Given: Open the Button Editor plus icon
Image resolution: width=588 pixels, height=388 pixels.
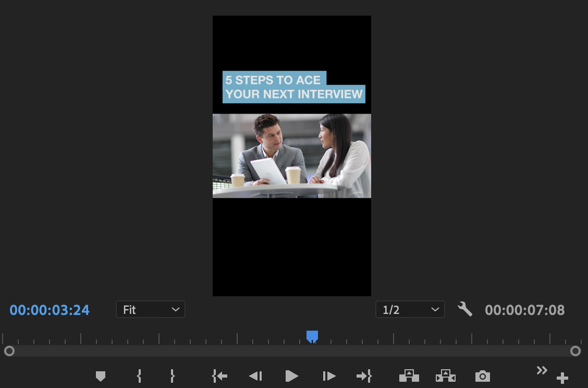Looking at the screenshot, I should (x=562, y=378).
